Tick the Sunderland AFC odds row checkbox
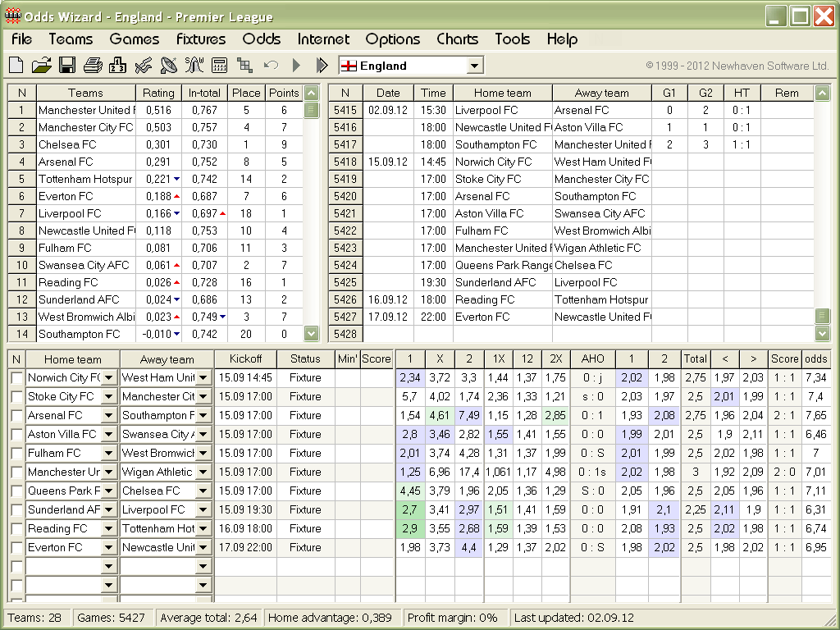This screenshot has height=630, width=840. pyautogui.click(x=17, y=510)
